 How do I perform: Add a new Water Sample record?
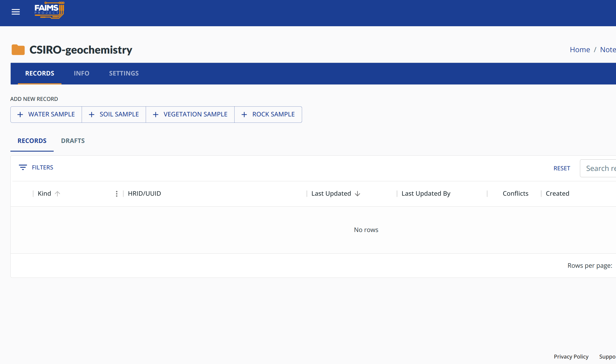pyautogui.click(x=46, y=114)
